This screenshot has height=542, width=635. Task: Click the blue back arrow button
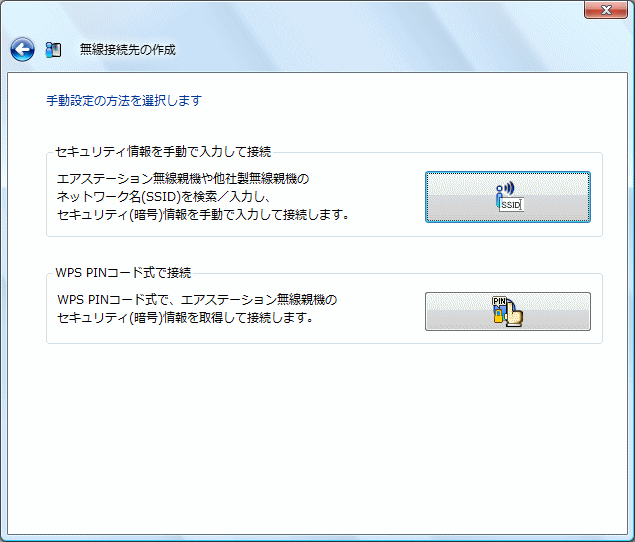pos(22,49)
